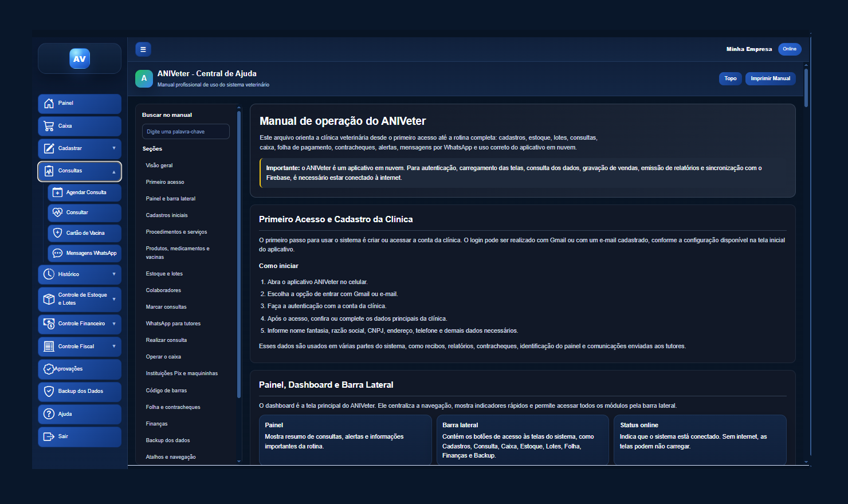Jump to Finanças section
Screen dimensions: 848x504
[156, 424]
